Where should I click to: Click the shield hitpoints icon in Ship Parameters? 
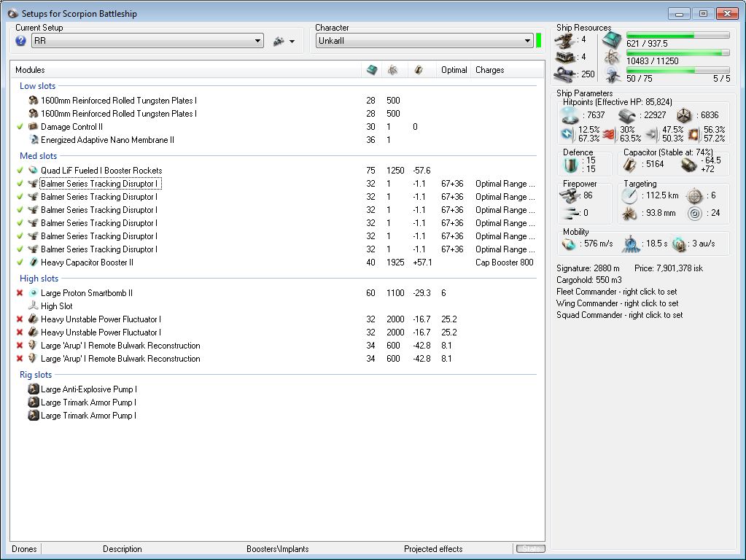570,115
